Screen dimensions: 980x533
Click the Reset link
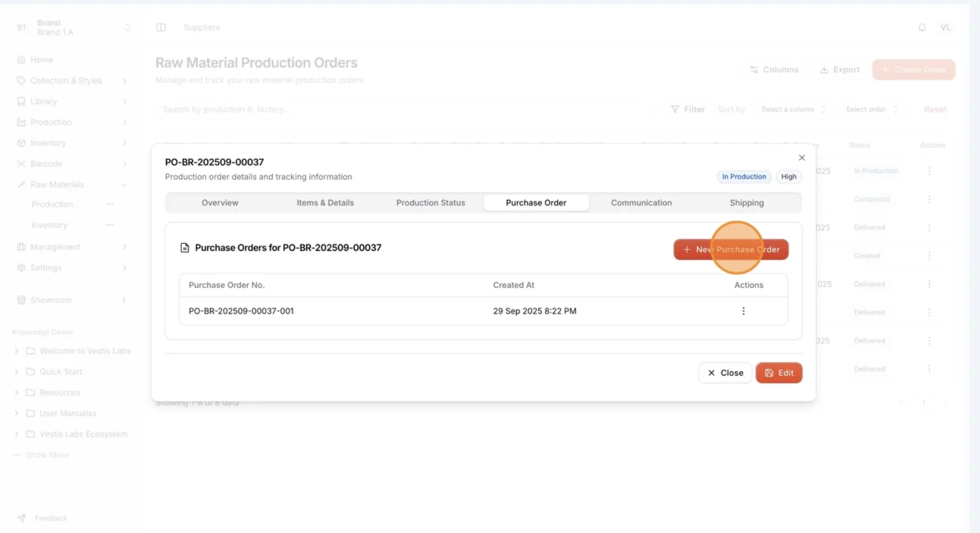tap(935, 110)
